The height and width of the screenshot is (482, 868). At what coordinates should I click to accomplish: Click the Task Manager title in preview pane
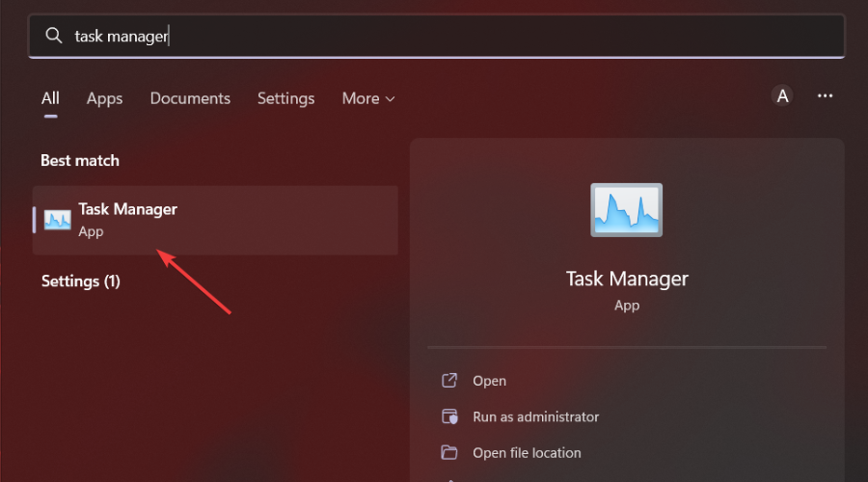[x=627, y=279]
